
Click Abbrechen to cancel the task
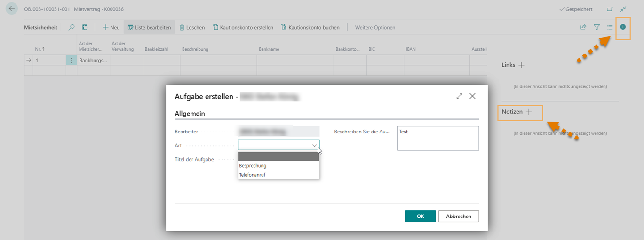(x=458, y=216)
